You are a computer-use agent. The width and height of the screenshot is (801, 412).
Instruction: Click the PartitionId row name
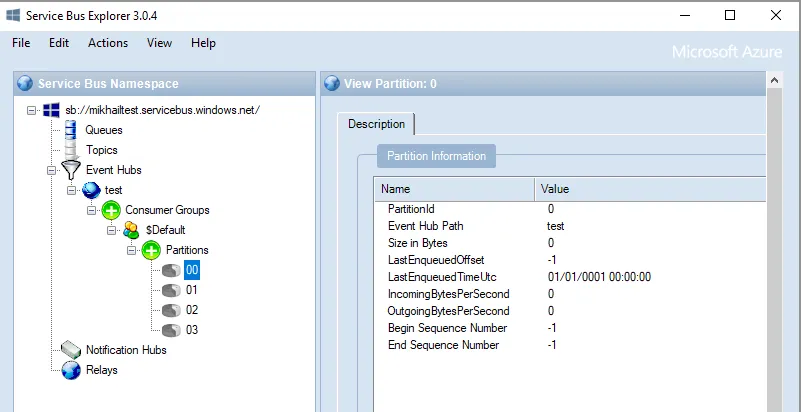click(411, 209)
